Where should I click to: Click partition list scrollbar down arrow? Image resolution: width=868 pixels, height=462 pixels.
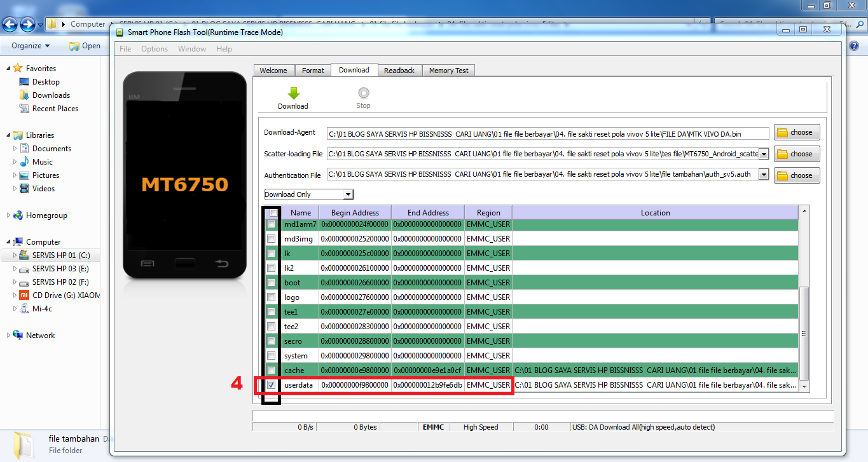tap(804, 386)
